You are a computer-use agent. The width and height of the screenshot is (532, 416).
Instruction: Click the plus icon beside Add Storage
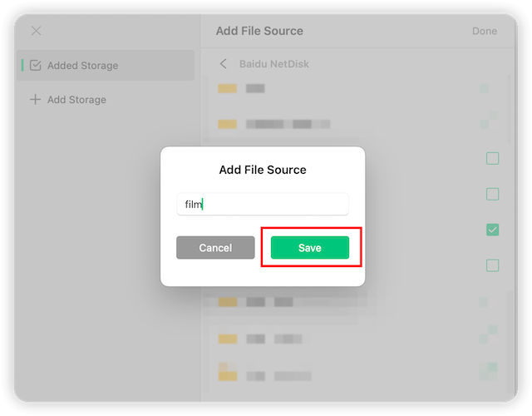point(35,100)
